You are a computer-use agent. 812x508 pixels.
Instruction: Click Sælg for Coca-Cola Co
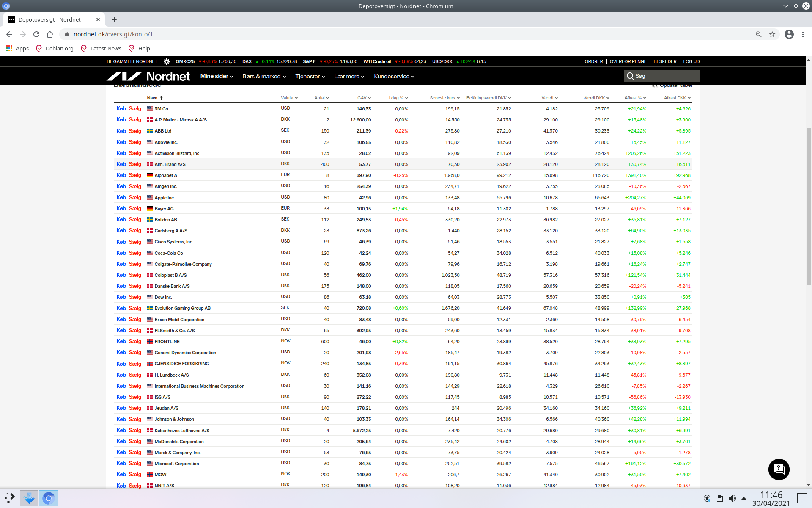pos(135,253)
